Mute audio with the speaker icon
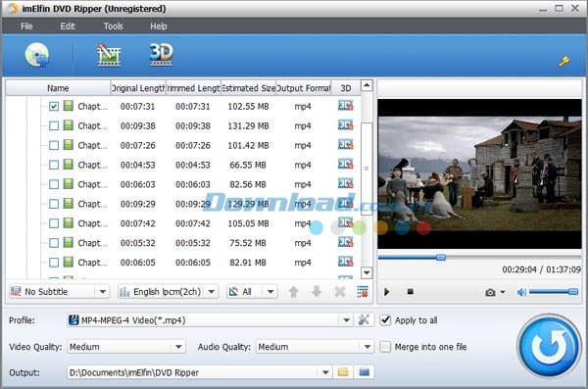 521,292
